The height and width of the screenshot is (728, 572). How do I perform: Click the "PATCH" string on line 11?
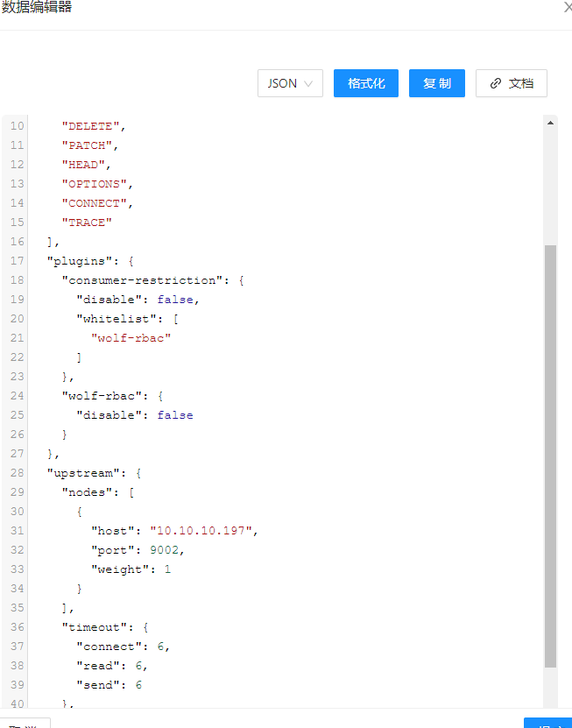(87, 145)
